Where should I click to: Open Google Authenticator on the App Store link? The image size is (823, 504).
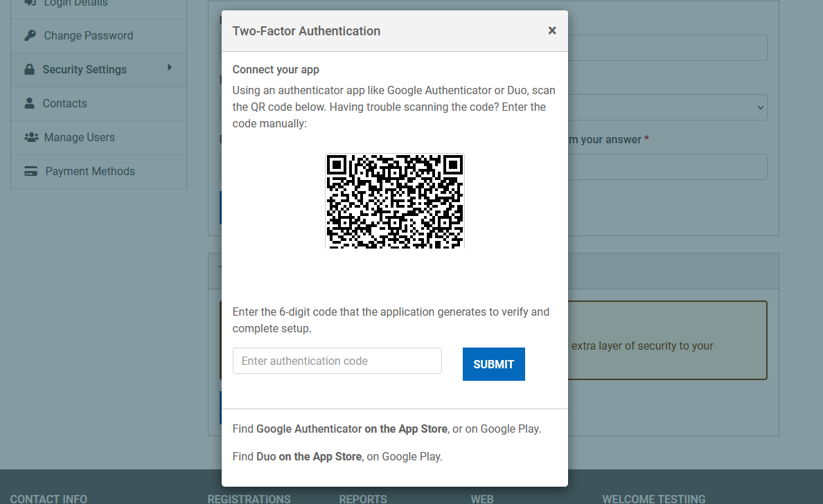click(352, 429)
